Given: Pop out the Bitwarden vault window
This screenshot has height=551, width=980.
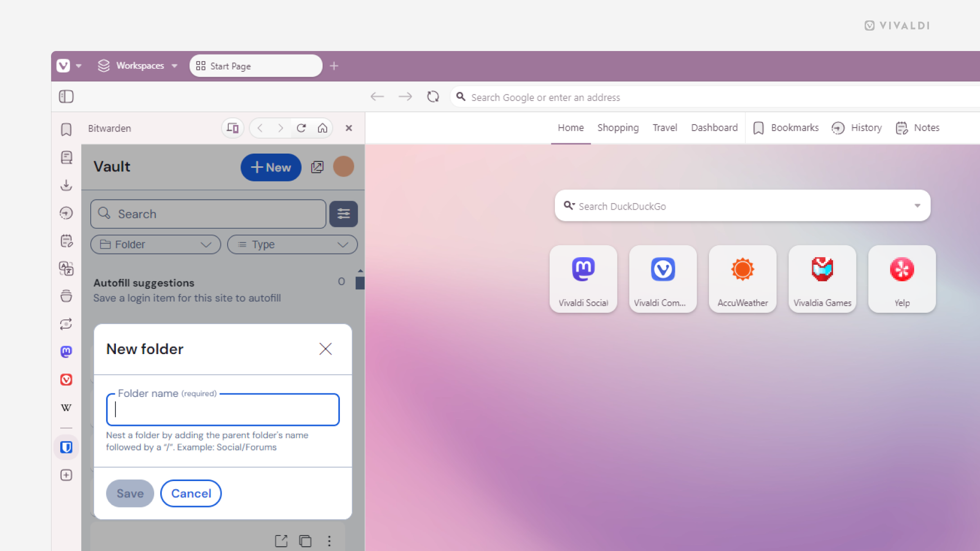Looking at the screenshot, I should (317, 167).
